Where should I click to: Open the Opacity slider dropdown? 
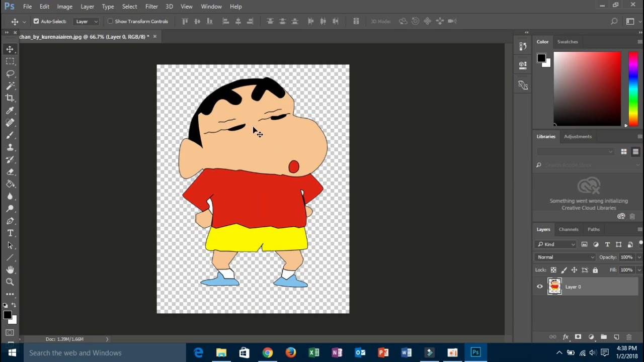click(x=639, y=257)
